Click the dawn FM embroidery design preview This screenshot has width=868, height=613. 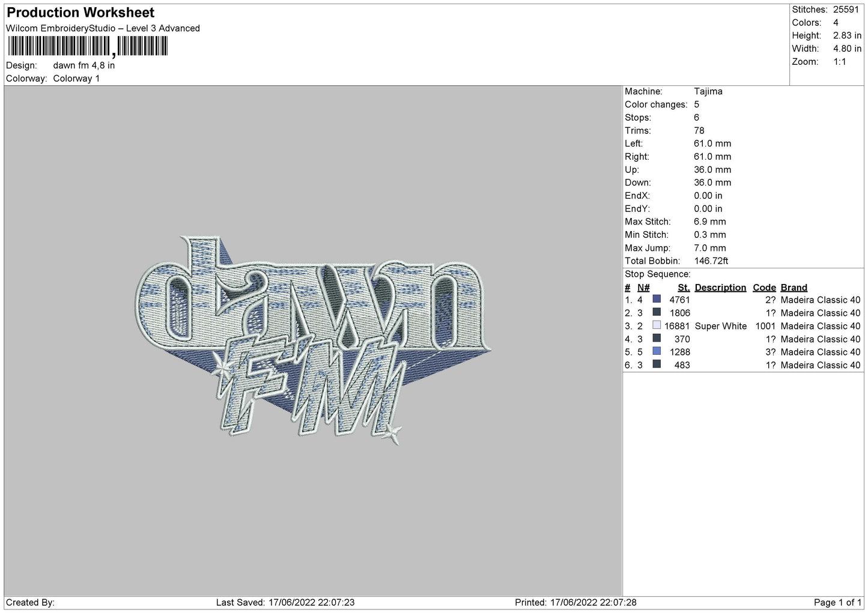point(312,340)
